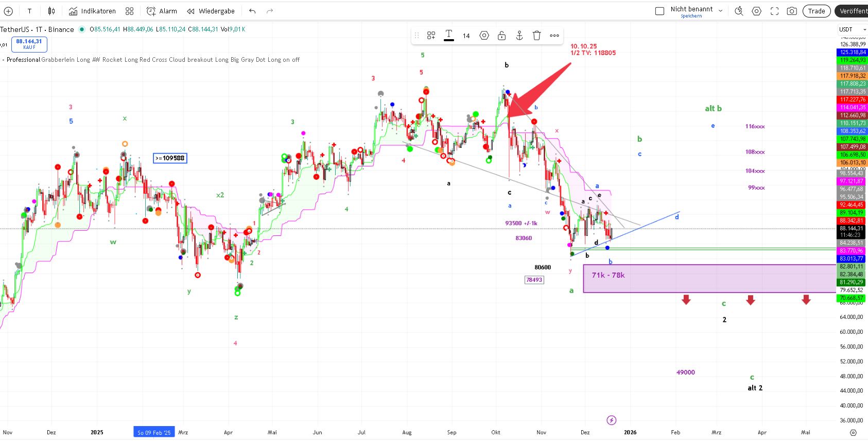
Task: Enter fullscreen mode for the chart
Action: coord(774,11)
